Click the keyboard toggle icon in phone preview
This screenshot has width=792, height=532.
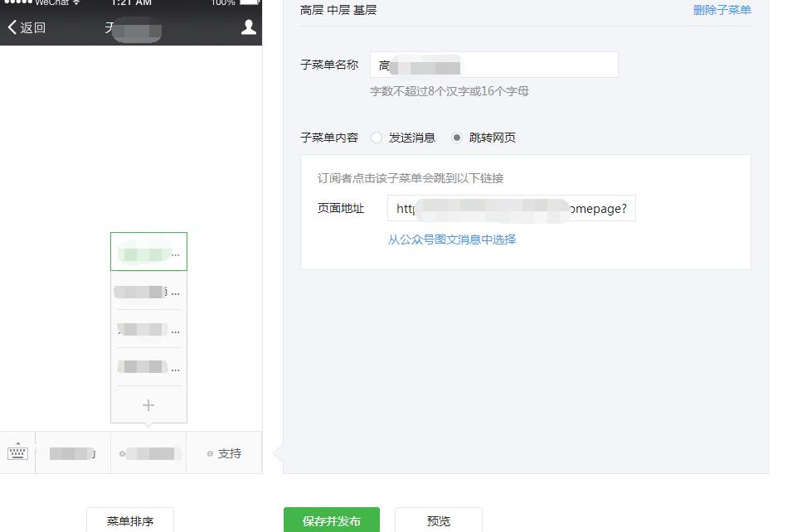(17, 452)
